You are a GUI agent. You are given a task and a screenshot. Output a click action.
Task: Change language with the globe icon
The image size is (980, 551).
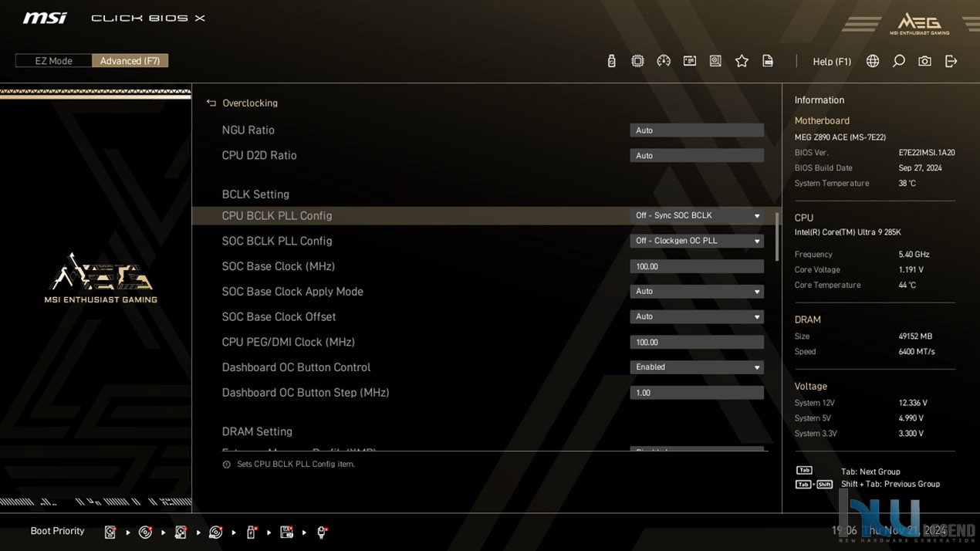click(873, 61)
